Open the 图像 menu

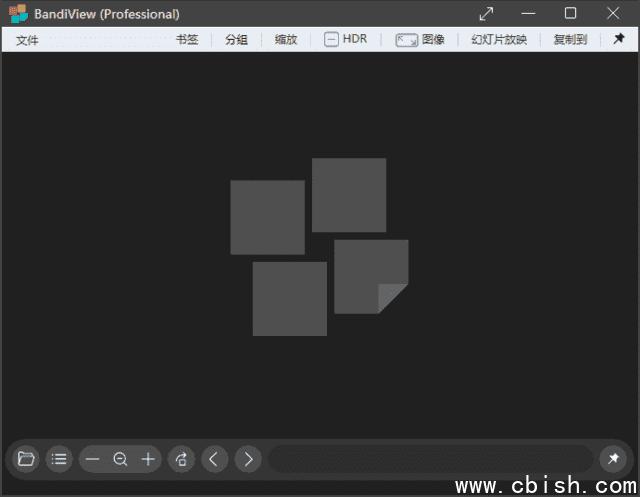click(x=433, y=40)
